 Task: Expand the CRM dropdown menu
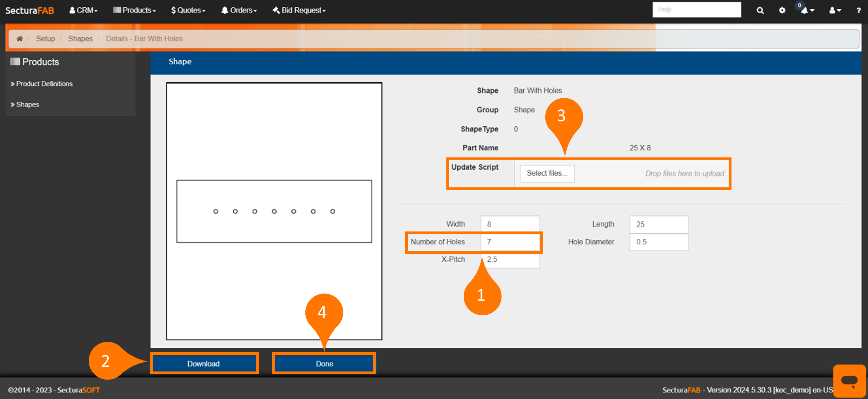coord(83,10)
